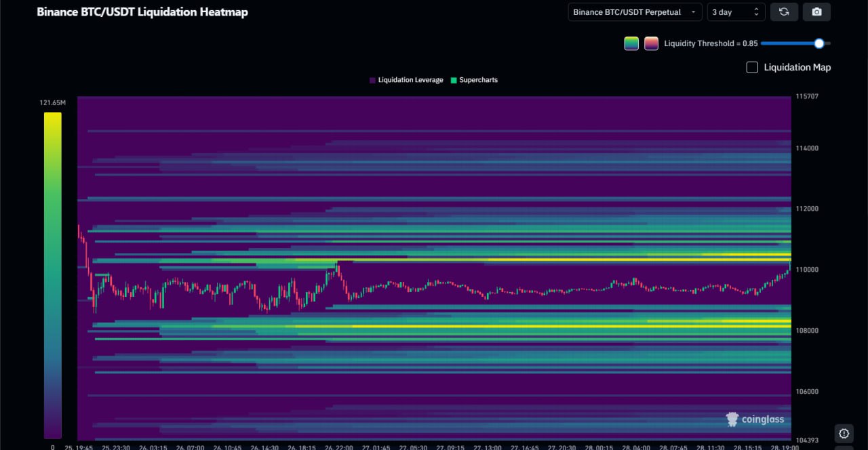Click the Liquidity Threshold = 0.85 label
The image size is (868, 450).
coord(711,43)
